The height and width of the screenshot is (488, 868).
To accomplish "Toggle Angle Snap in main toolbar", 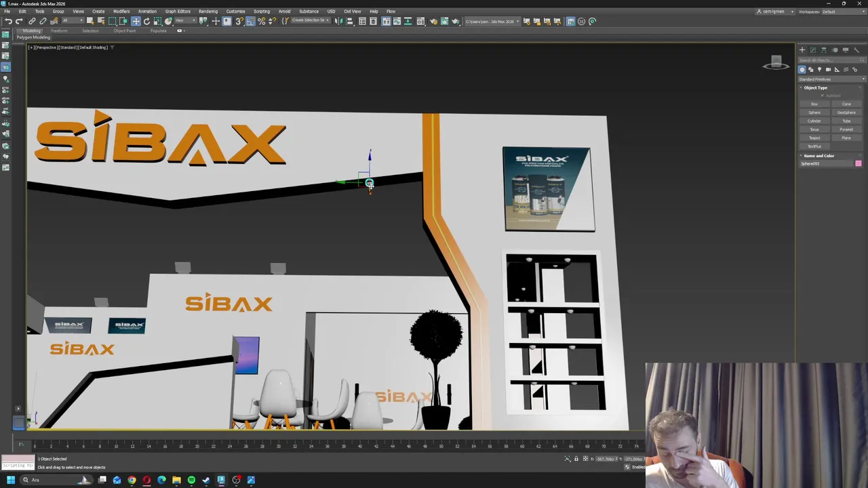I will [x=250, y=21].
